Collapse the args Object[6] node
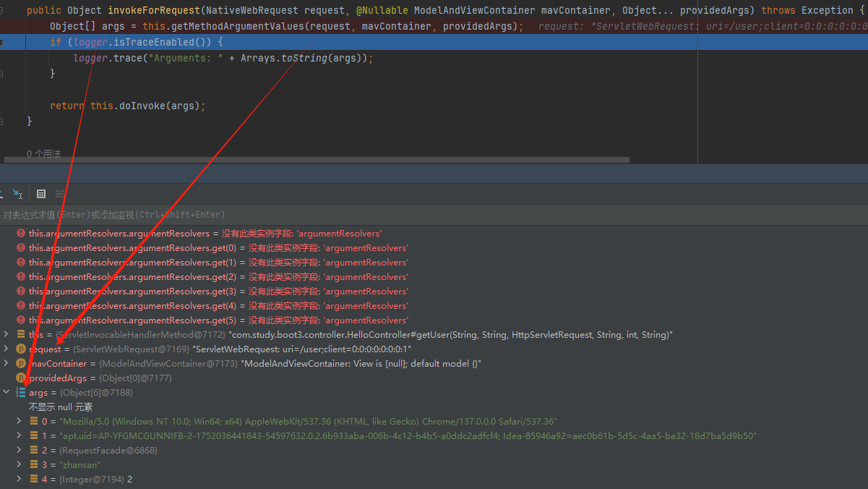 7,392
